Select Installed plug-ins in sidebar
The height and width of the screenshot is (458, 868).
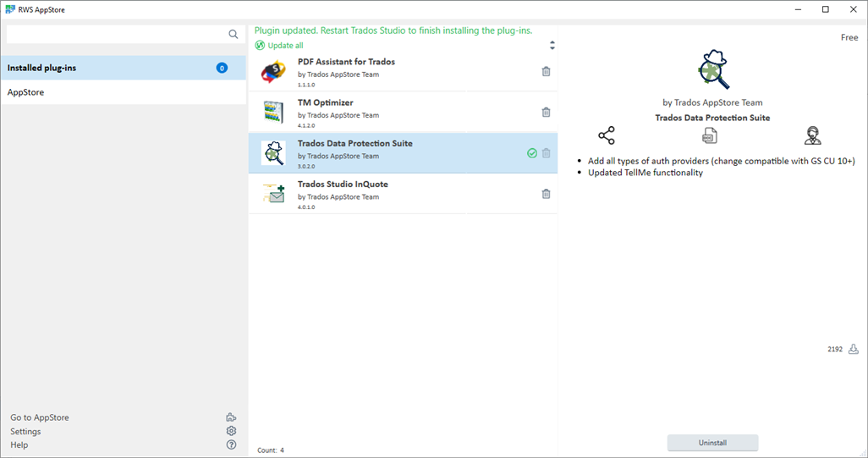(124, 68)
